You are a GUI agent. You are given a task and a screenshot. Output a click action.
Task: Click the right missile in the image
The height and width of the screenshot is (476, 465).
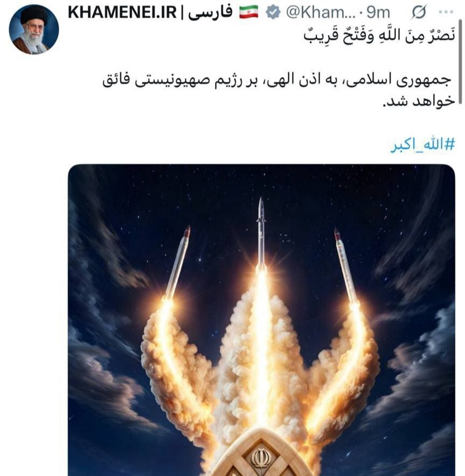[x=346, y=265]
